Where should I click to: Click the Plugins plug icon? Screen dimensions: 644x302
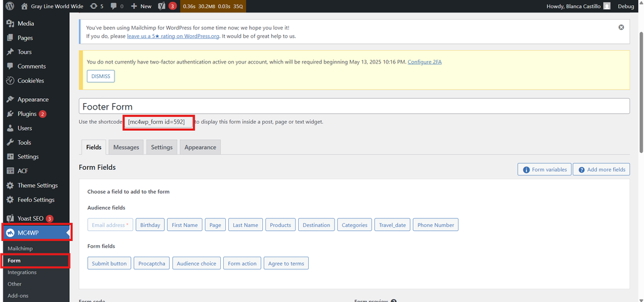pos(11,114)
